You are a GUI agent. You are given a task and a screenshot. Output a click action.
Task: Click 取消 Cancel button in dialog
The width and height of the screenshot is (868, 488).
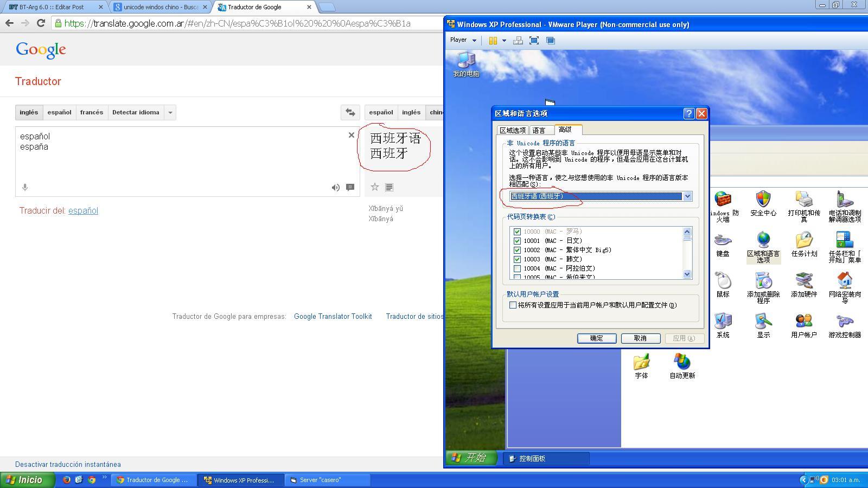click(x=641, y=338)
